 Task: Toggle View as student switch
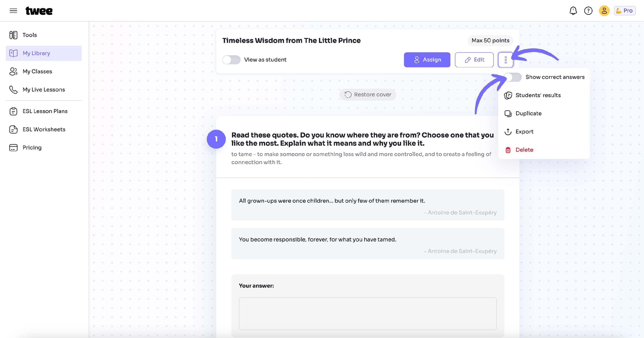(231, 60)
